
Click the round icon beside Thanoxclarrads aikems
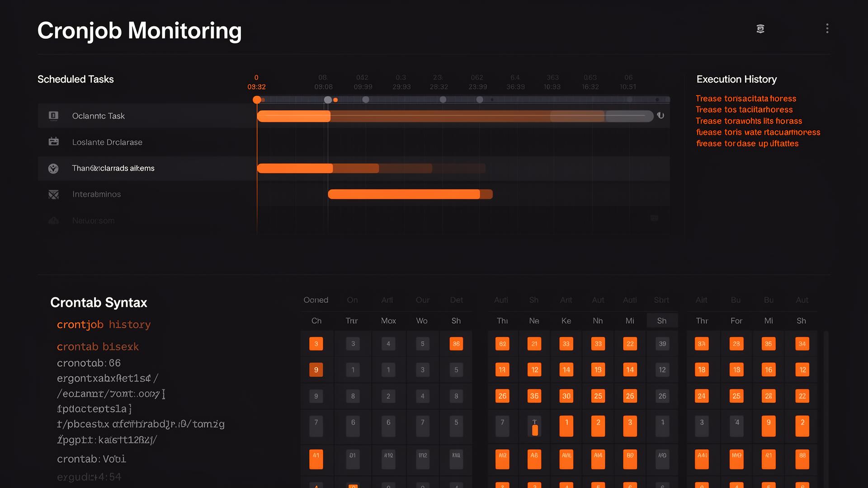click(53, 169)
